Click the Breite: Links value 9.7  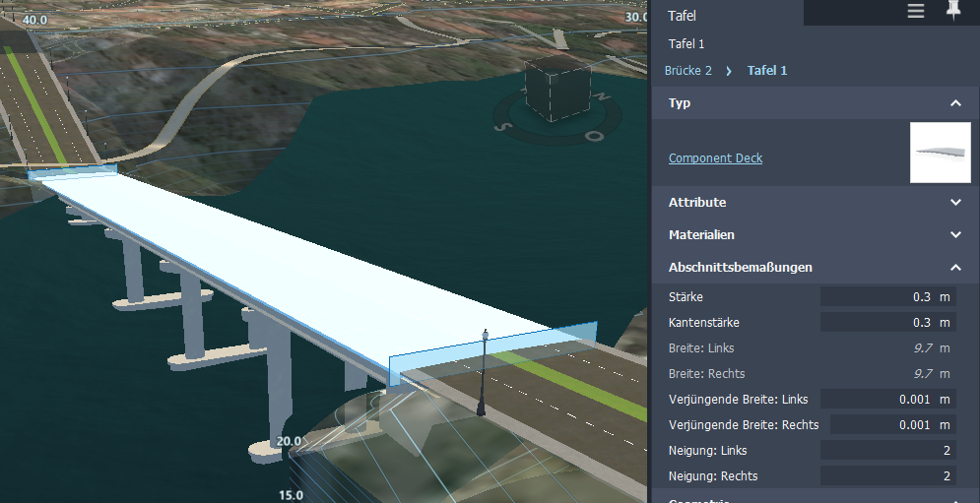[923, 348]
